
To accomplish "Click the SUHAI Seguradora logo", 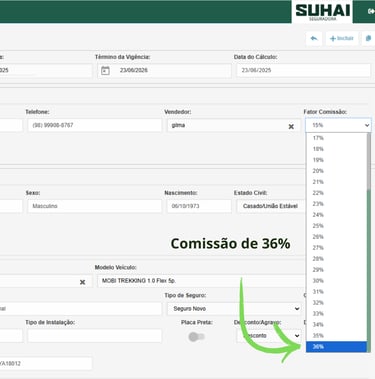I will [322, 12].
